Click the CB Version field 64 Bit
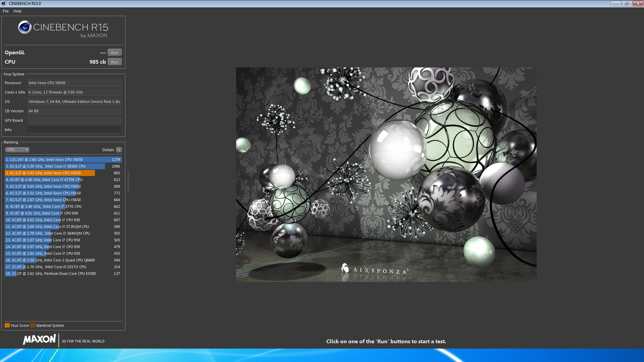 coord(74,111)
